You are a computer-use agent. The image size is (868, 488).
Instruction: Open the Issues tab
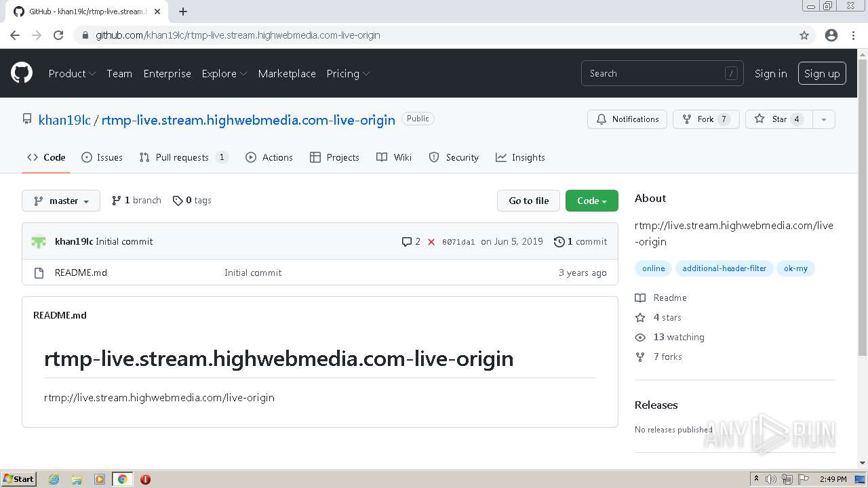pyautogui.click(x=102, y=157)
